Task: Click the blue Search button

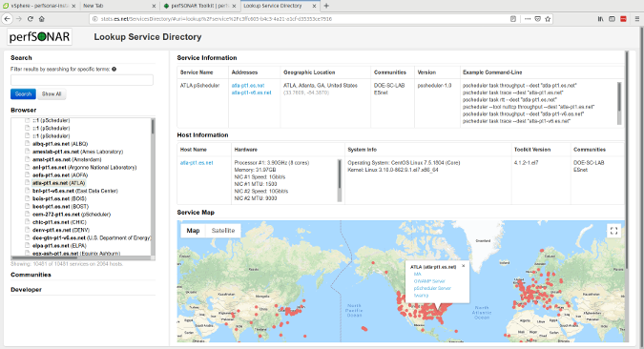Action: click(23, 94)
